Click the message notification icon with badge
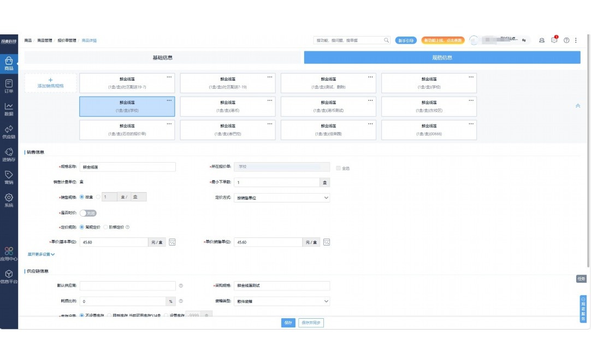Screen dimensions: 591x364 [554, 40]
